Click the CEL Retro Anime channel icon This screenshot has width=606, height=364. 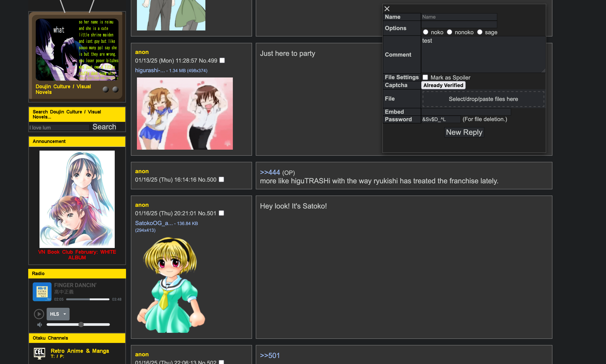pyautogui.click(x=39, y=353)
